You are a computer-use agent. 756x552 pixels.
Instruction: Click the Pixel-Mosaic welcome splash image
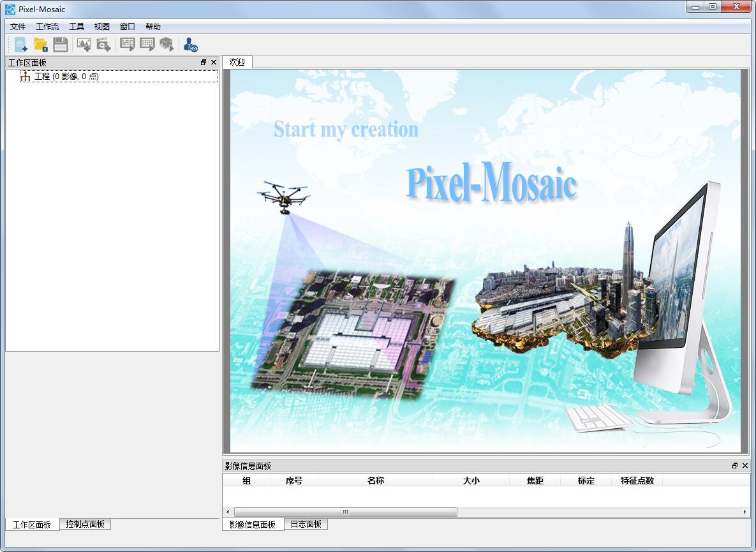point(485,261)
